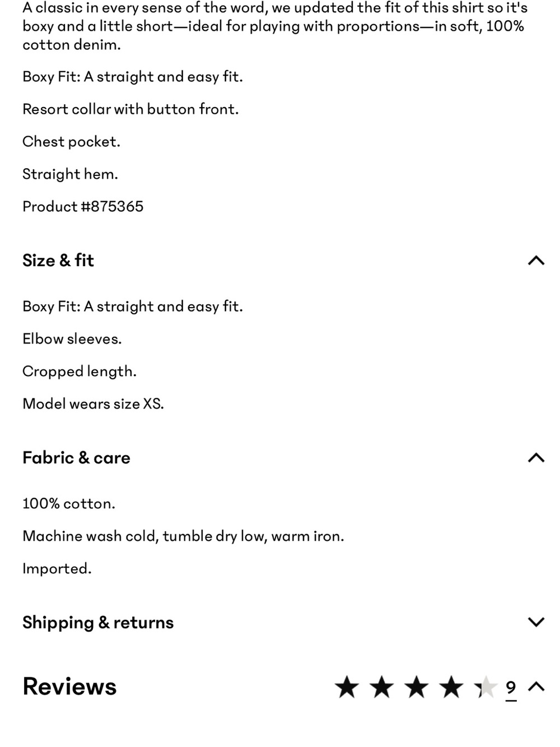This screenshot has width=560, height=747.
Task: Click the 100% cotton fabric line
Action: click(69, 503)
